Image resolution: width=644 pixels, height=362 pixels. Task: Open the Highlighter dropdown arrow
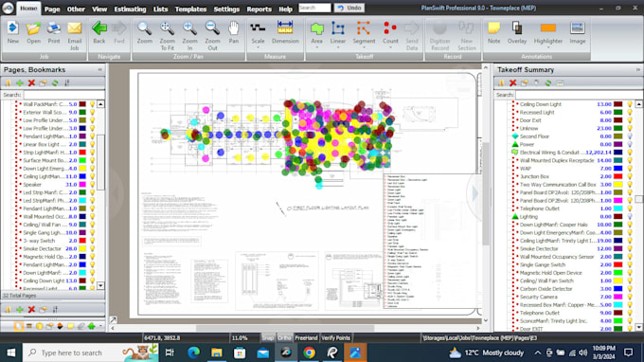pyautogui.click(x=548, y=47)
